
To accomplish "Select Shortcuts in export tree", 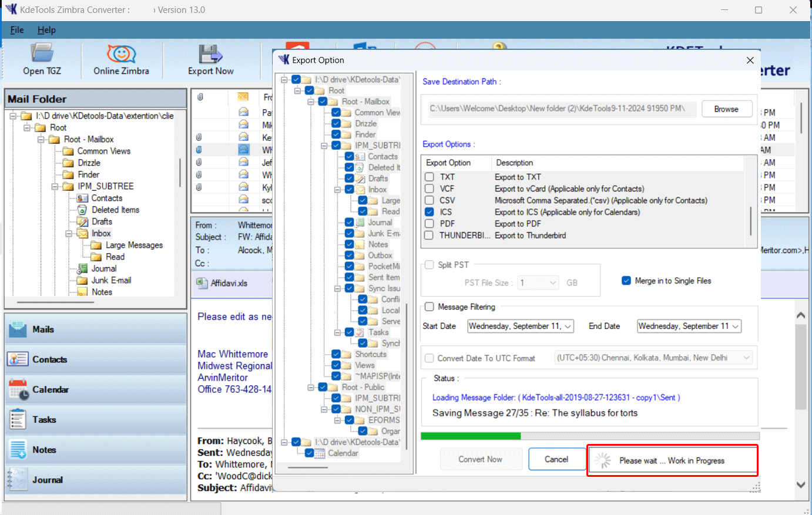I will pos(370,354).
